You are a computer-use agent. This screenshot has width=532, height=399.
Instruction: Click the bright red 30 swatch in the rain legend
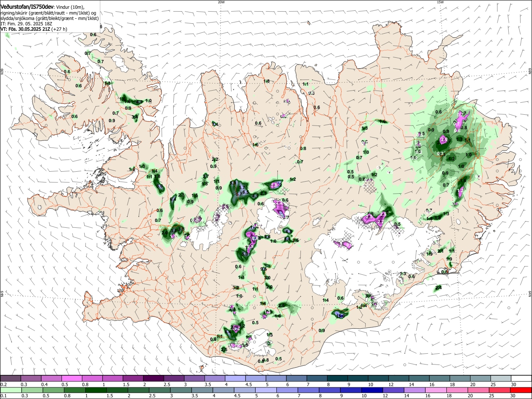pos(521,390)
